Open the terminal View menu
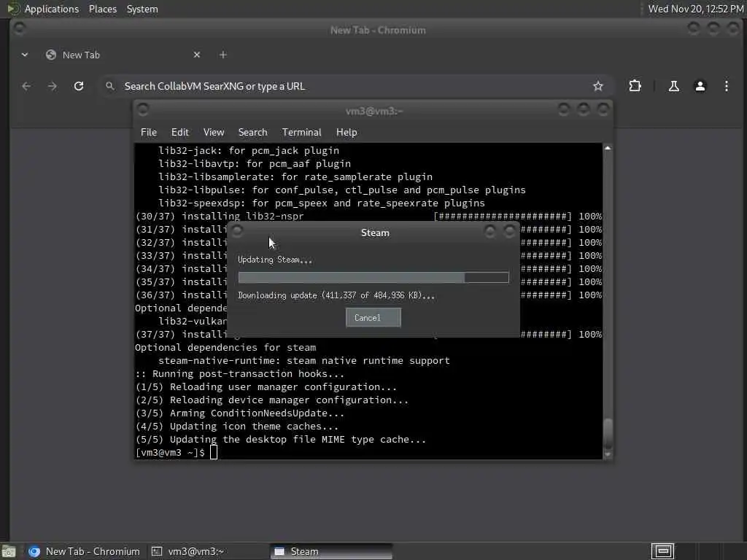Viewport: 747px width, 560px height. (x=214, y=133)
